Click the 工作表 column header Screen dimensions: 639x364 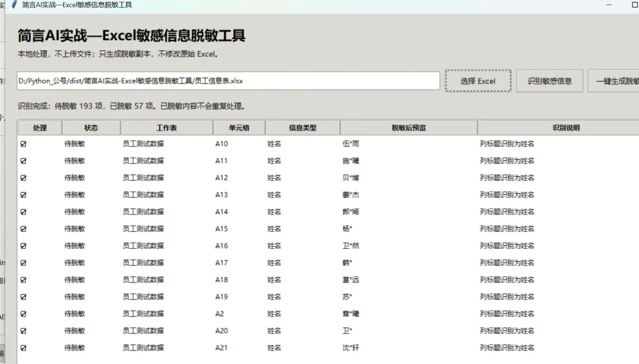click(x=167, y=128)
